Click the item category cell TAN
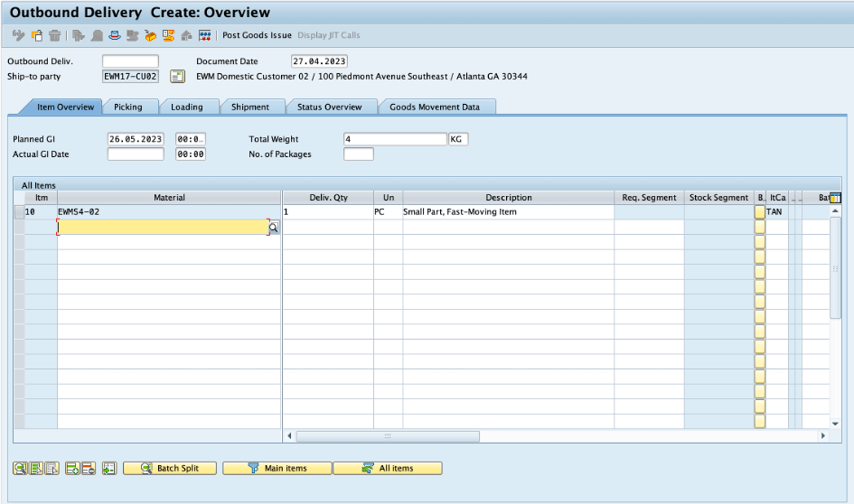Image resolution: width=854 pixels, height=504 pixels. [776, 211]
